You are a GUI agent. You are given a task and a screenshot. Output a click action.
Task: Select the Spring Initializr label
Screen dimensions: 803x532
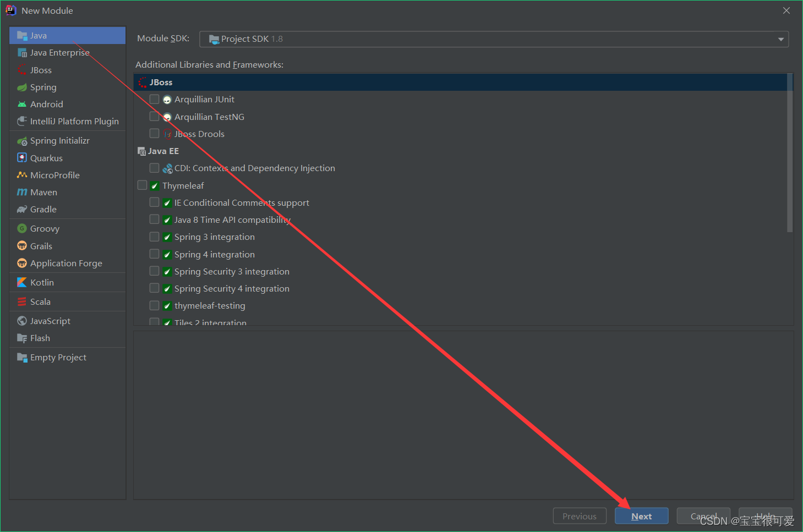(60, 141)
